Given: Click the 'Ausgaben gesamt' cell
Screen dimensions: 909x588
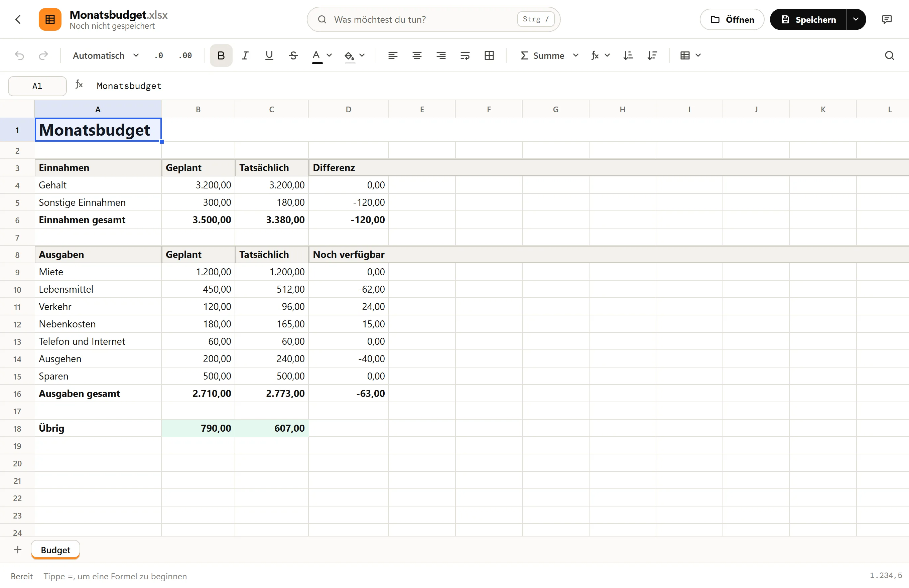Looking at the screenshot, I should tap(98, 393).
